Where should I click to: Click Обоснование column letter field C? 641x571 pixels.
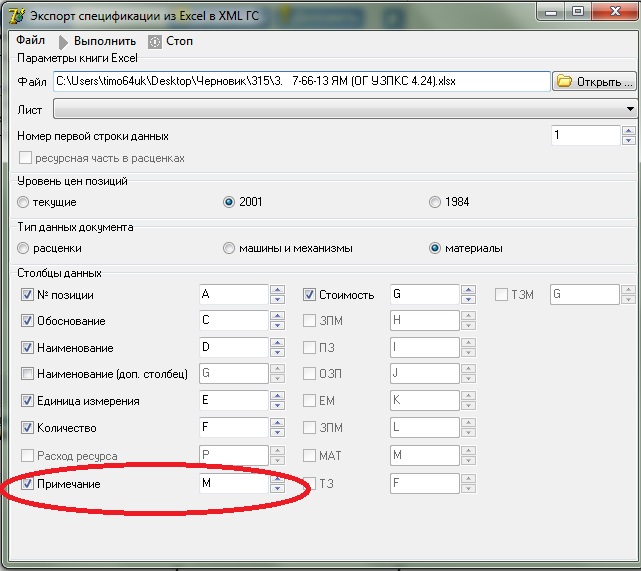(233, 320)
